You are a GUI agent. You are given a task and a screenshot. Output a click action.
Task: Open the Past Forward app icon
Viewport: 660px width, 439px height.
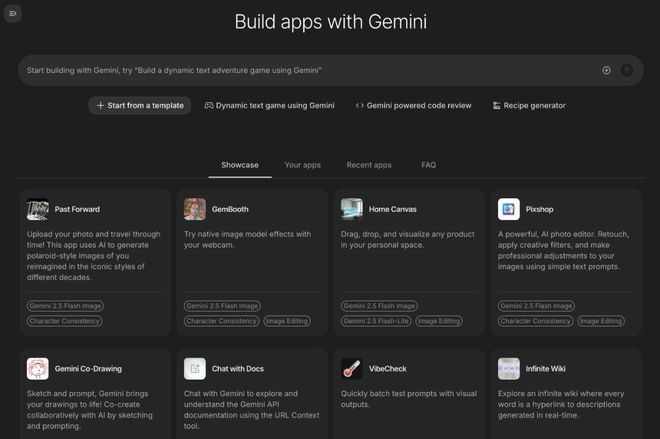click(x=37, y=209)
